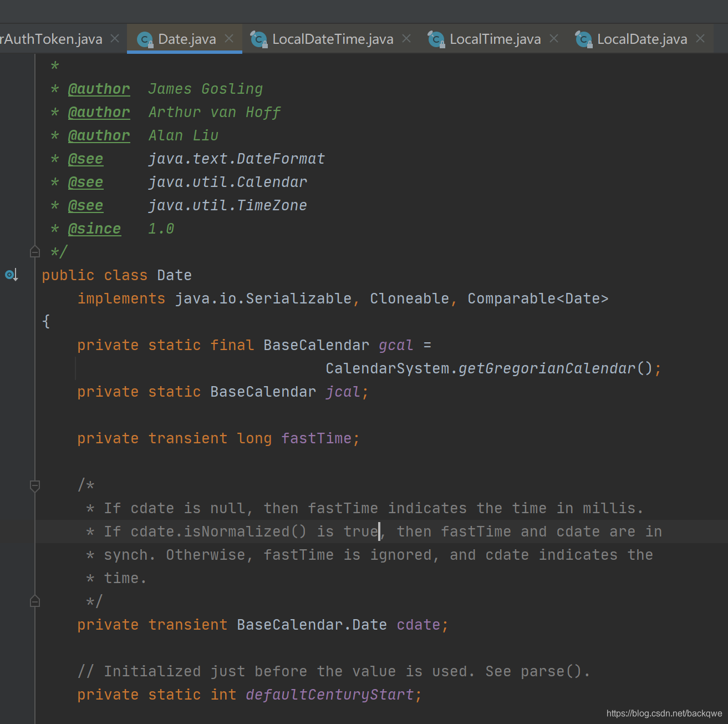Screen dimensions: 728x724
Task: Close the LocalDate.java tab
Action: (x=700, y=38)
